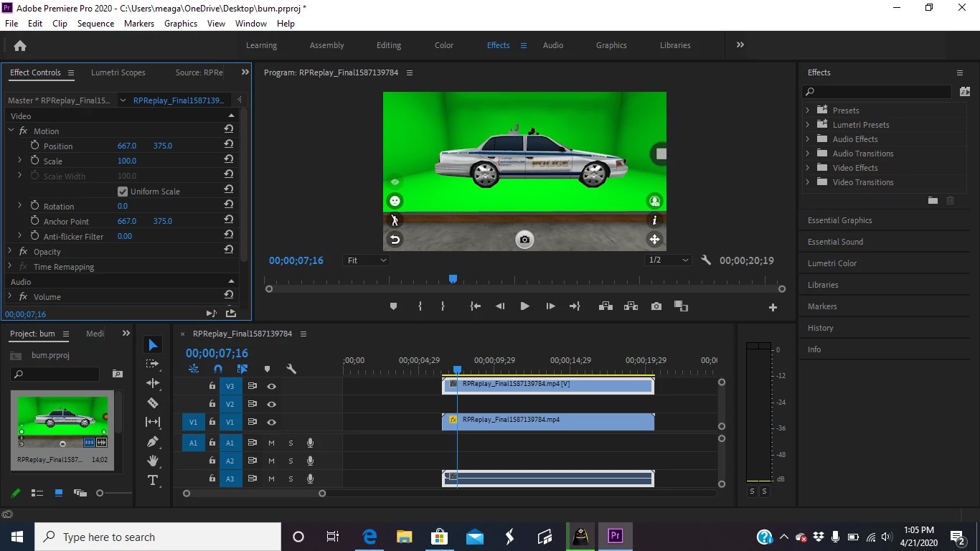Select the Selection tool arrow

pos(153,345)
